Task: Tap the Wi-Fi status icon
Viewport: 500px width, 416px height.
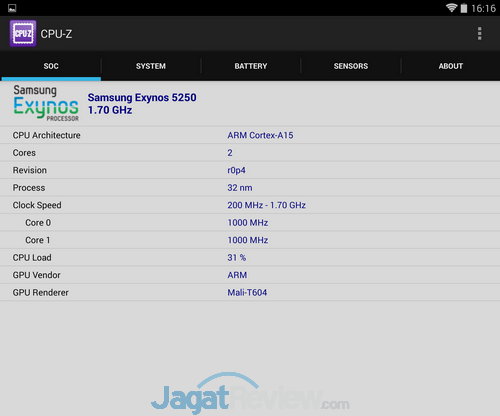Action: (x=451, y=8)
